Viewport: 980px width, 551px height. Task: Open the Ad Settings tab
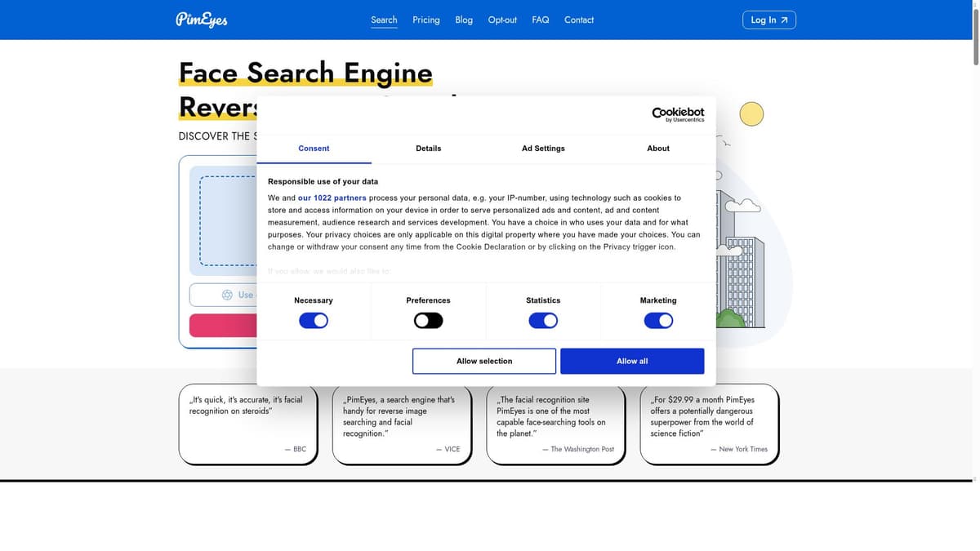(x=543, y=149)
